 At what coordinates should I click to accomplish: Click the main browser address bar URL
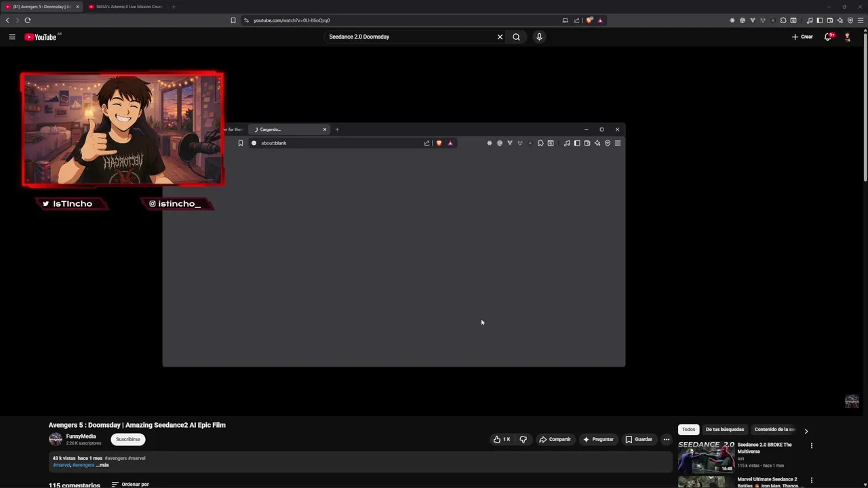tap(292, 20)
